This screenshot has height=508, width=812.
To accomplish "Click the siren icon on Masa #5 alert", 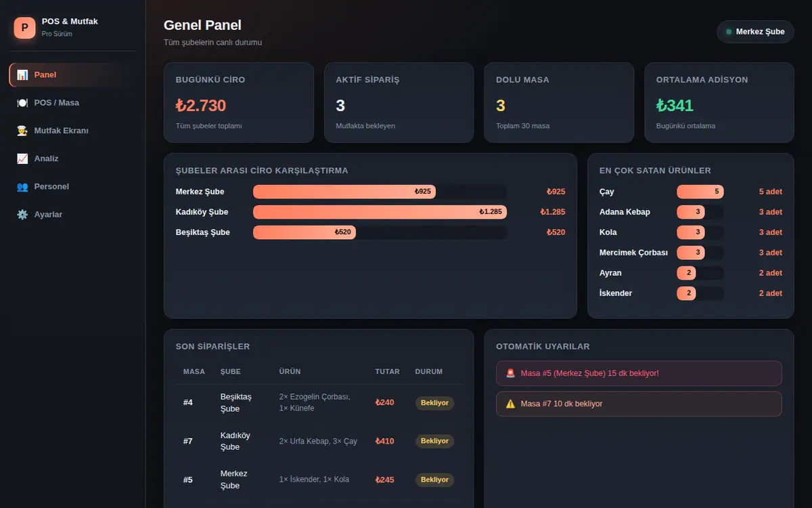I will point(510,373).
